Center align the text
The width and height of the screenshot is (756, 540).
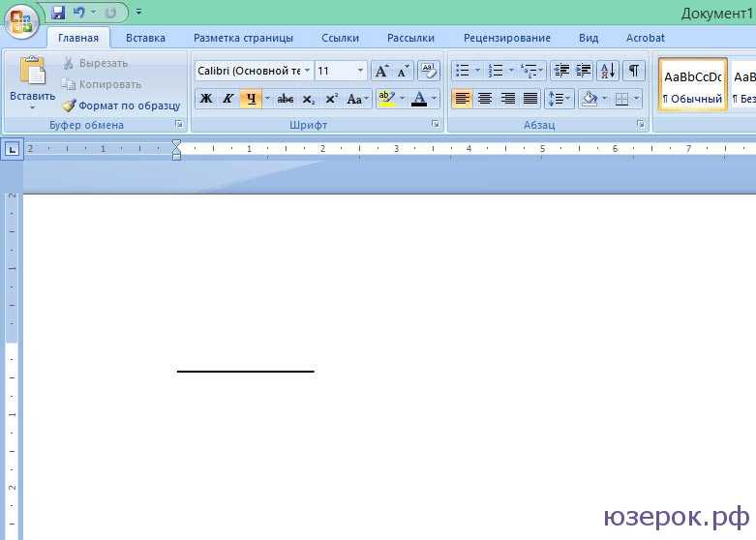(485, 99)
